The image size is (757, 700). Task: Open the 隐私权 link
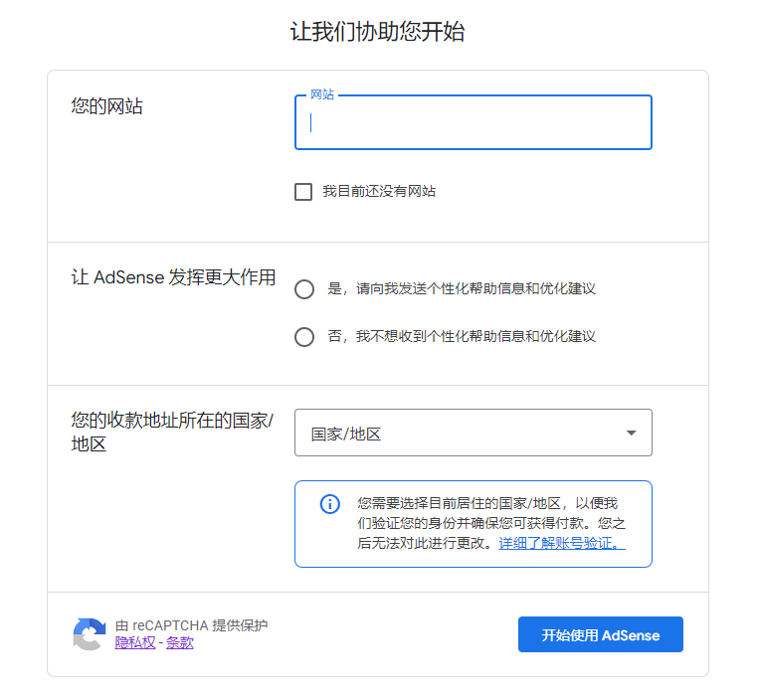click(135, 642)
